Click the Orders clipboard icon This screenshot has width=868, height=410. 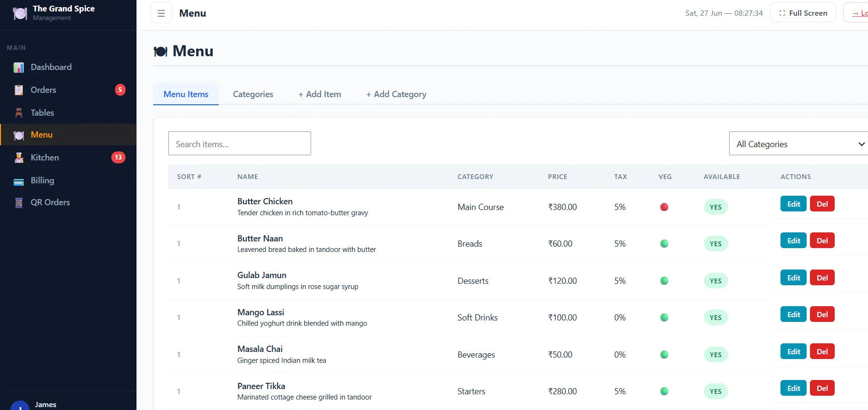19,90
